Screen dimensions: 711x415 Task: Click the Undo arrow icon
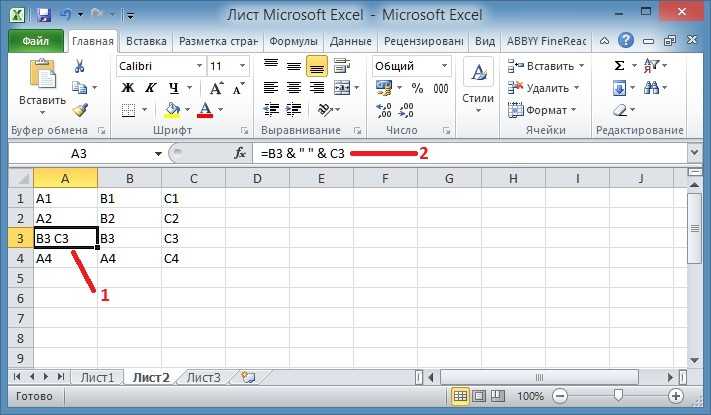tap(66, 15)
